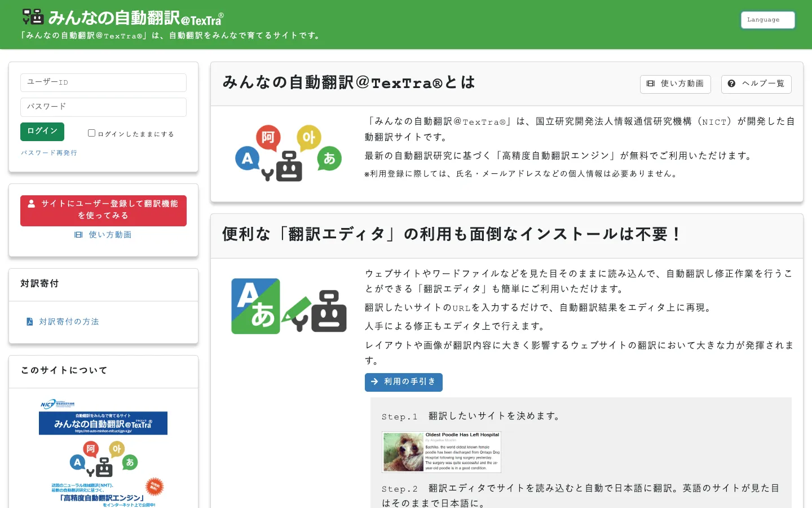Click the PDF file icon beside 対訳寄付の方法
Viewport: 812px width, 508px height.
pos(30,322)
